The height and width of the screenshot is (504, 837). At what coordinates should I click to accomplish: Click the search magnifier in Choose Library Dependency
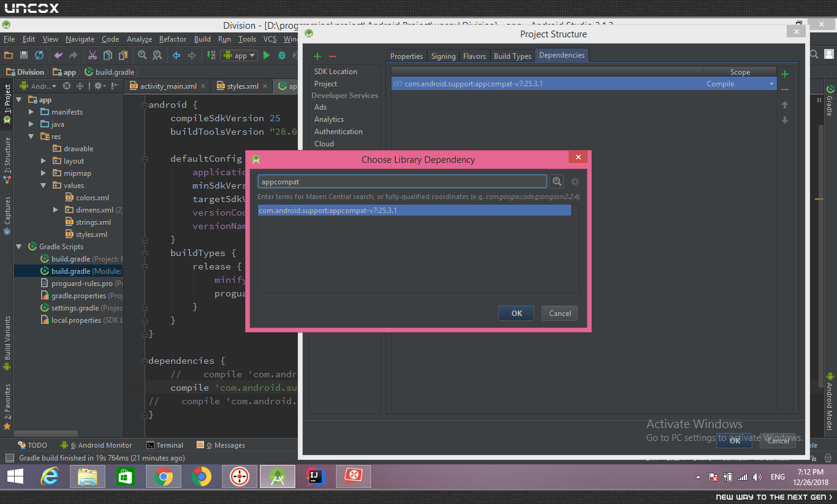[557, 181]
